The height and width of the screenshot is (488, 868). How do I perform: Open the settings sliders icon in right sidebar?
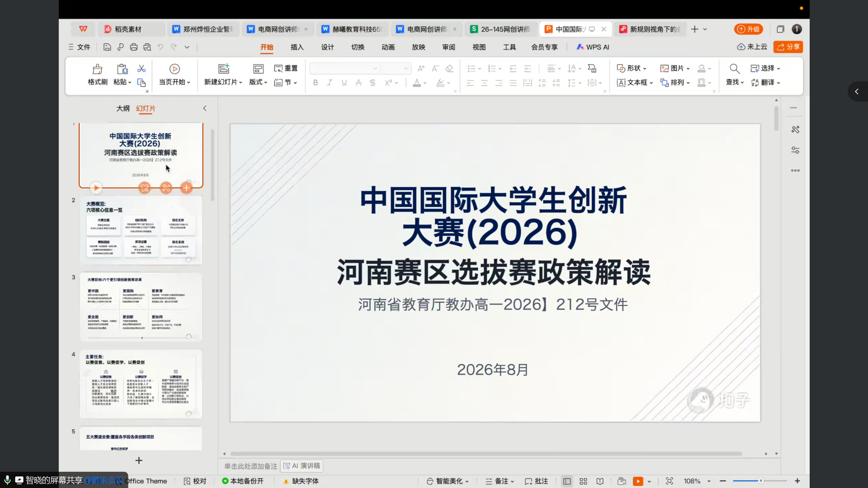pyautogui.click(x=796, y=150)
